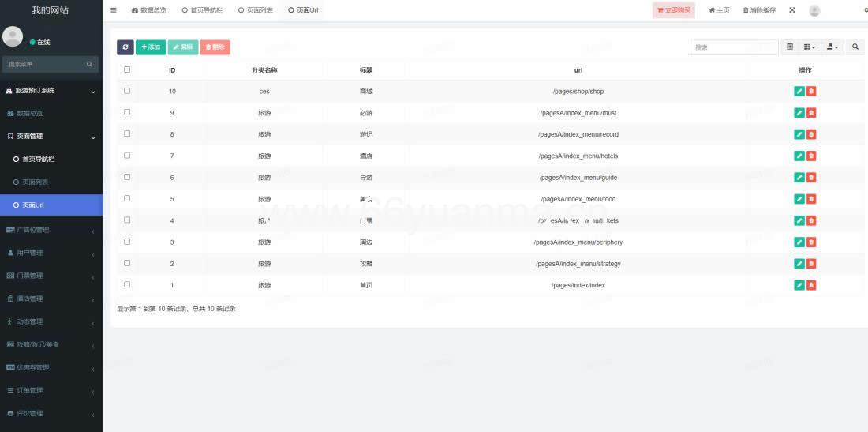868x432 pixels.
Task: Check the box for ID 3 row
Action: coord(127,242)
